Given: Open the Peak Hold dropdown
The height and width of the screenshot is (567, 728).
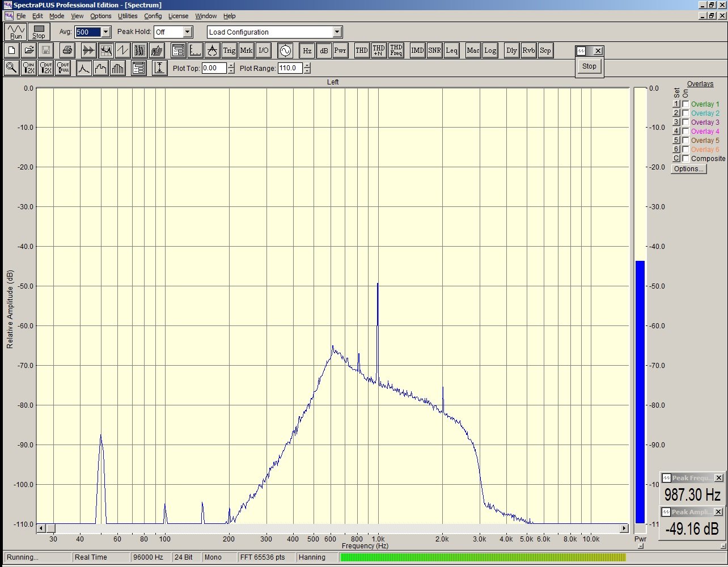Looking at the screenshot, I should tap(188, 32).
